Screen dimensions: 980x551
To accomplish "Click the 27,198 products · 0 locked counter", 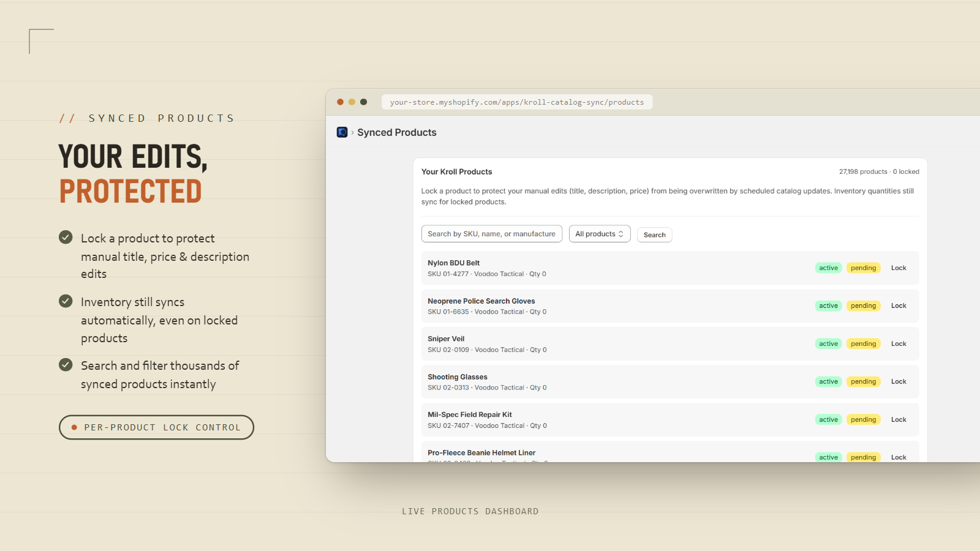I will [879, 172].
